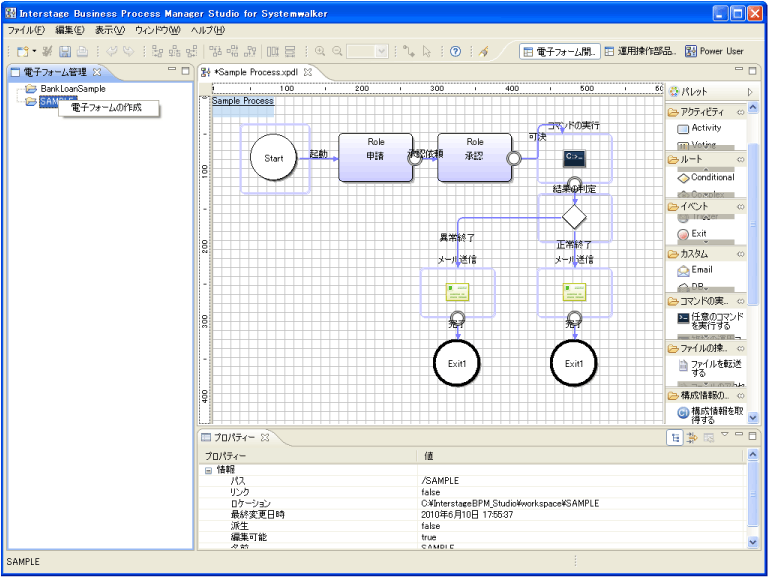This screenshot has height=577, width=769.
Task: Select the Role 承認 activity node
Action: pyautogui.click(x=474, y=157)
